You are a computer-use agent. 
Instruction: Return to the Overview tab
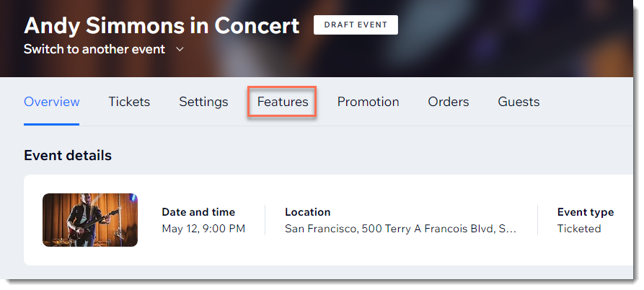[52, 102]
